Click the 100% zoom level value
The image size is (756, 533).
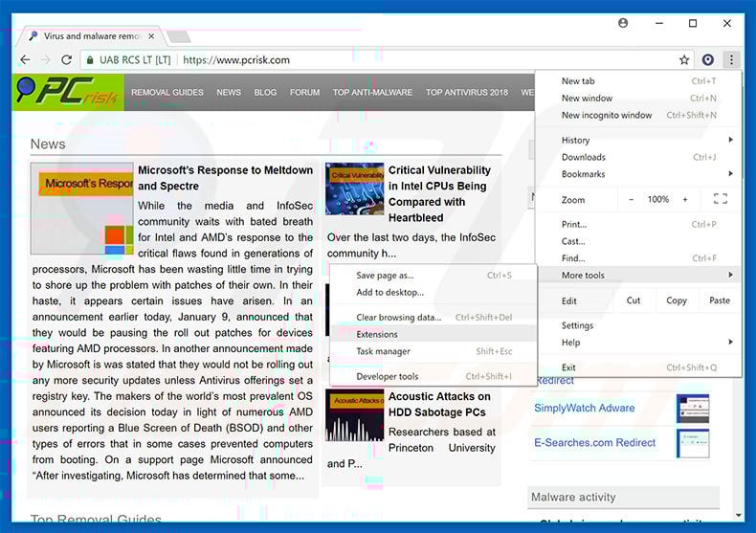(658, 199)
